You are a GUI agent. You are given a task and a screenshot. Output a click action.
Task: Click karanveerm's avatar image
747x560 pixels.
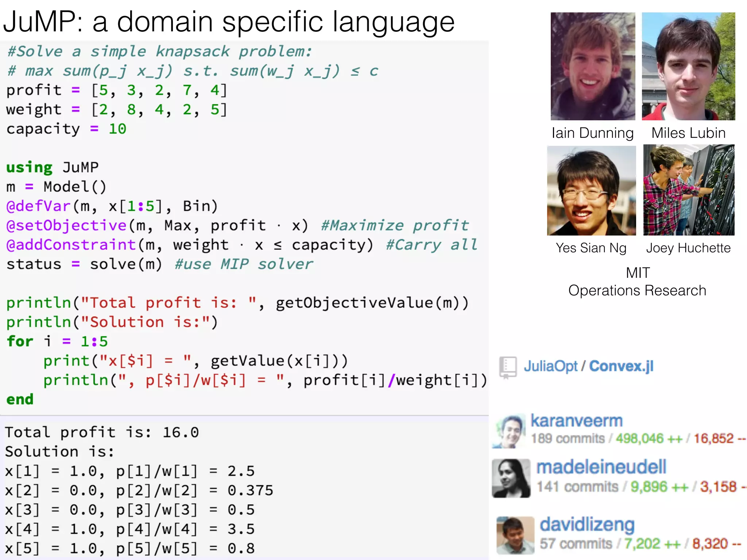coord(509,431)
